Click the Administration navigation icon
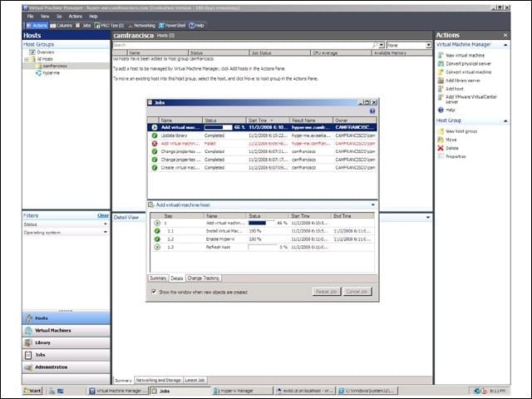Screen dimensions: 532x399 29,367
